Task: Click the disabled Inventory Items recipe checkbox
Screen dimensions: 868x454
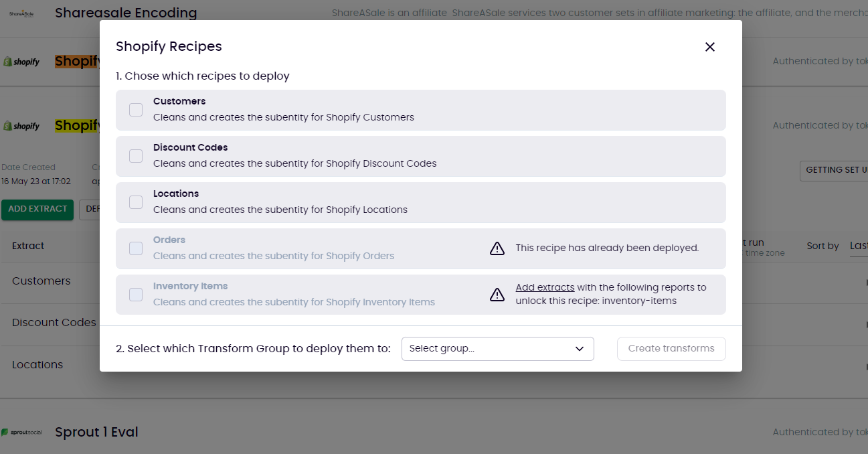Action: (x=136, y=295)
